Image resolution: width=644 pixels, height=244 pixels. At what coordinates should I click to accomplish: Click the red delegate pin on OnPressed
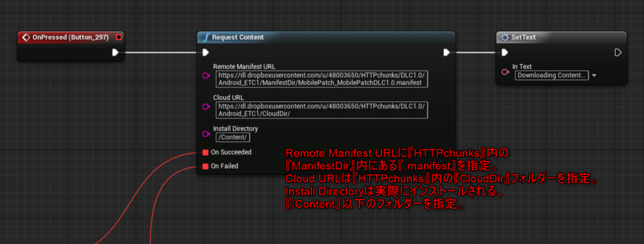(119, 37)
